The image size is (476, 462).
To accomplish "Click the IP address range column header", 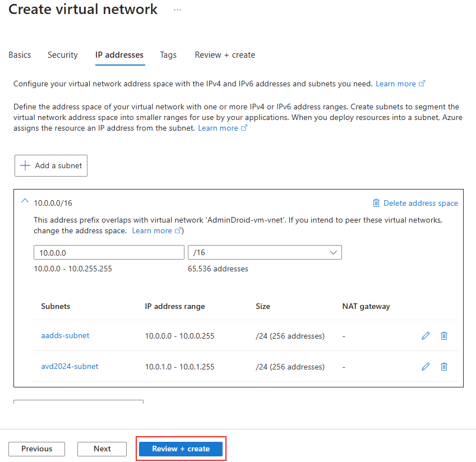I will (x=175, y=306).
